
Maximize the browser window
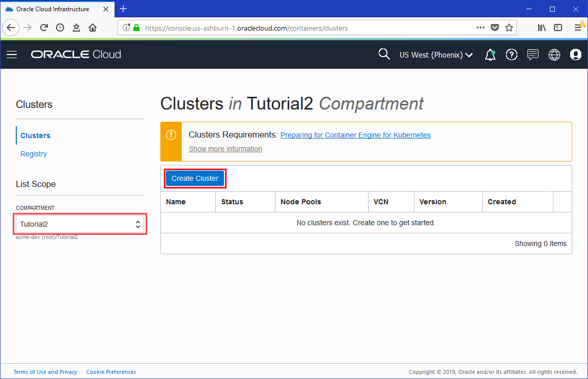552,9
